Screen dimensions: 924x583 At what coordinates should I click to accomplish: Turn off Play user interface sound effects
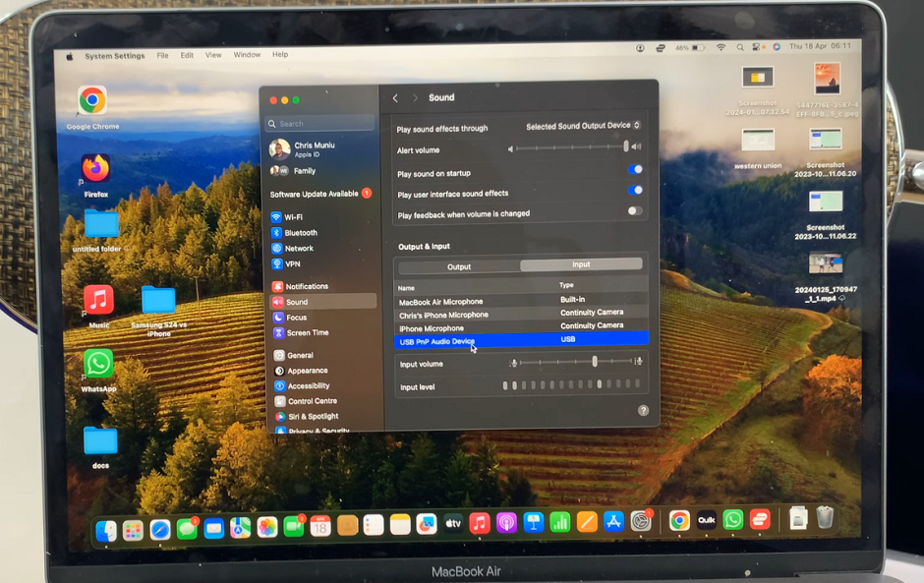(635, 191)
